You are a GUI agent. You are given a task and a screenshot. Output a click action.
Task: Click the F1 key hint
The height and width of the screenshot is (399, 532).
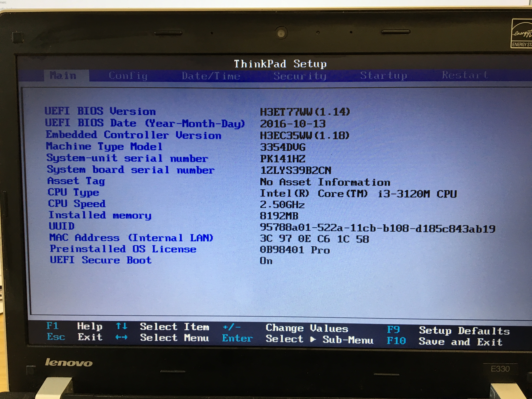(52, 326)
